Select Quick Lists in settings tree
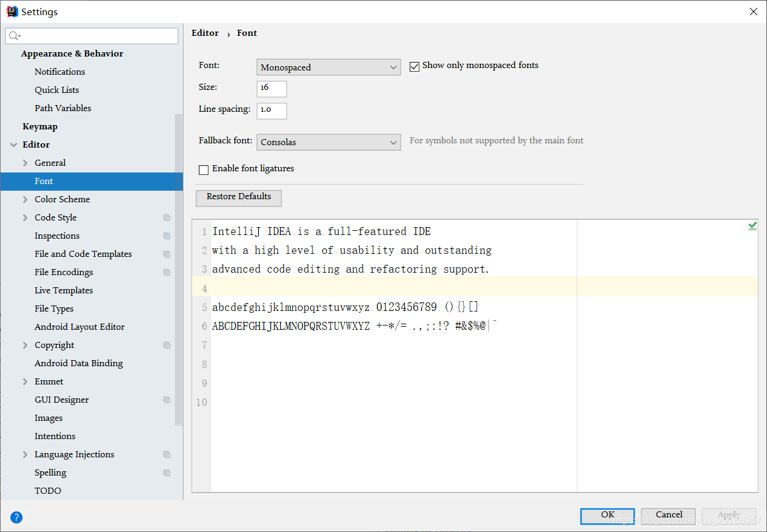Image resolution: width=767 pixels, height=532 pixels. 57,90
